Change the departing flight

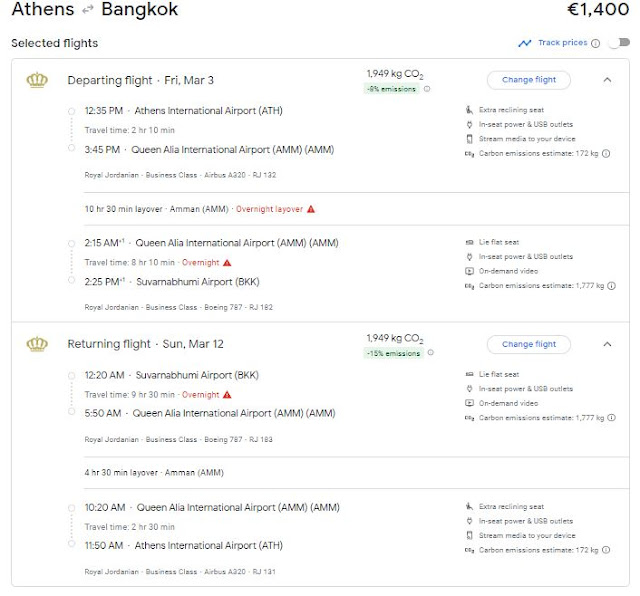coord(528,80)
